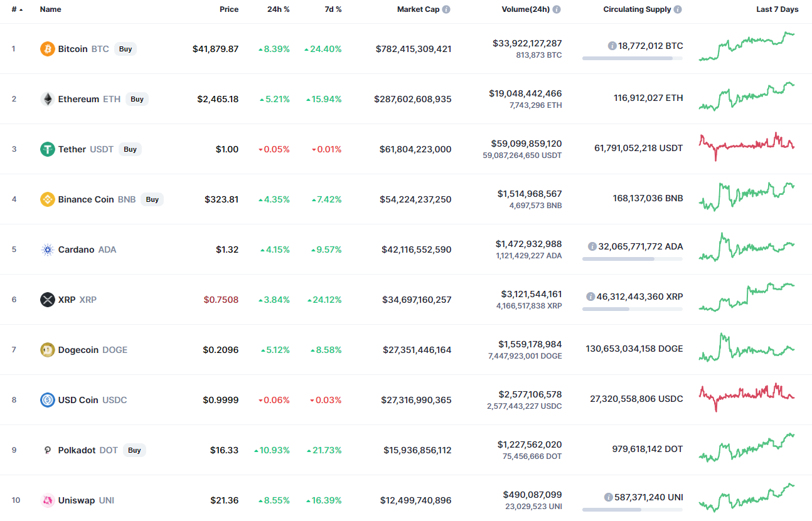Open Circulating Supply header info icon

coord(678,9)
